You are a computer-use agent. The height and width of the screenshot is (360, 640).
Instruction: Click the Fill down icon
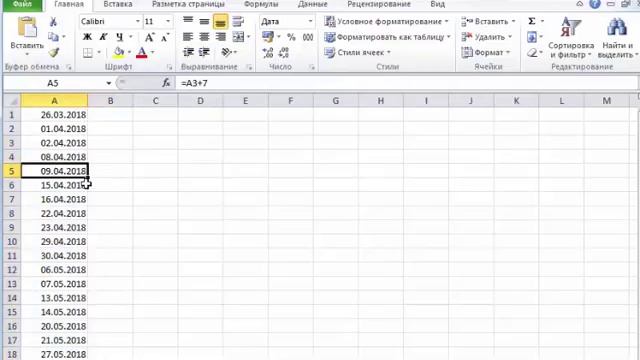[532, 37]
